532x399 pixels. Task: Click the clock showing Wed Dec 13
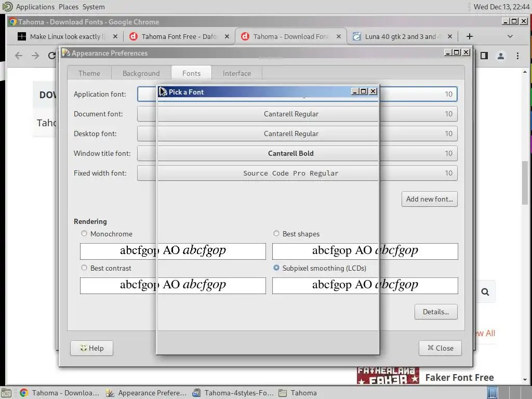coord(501,7)
